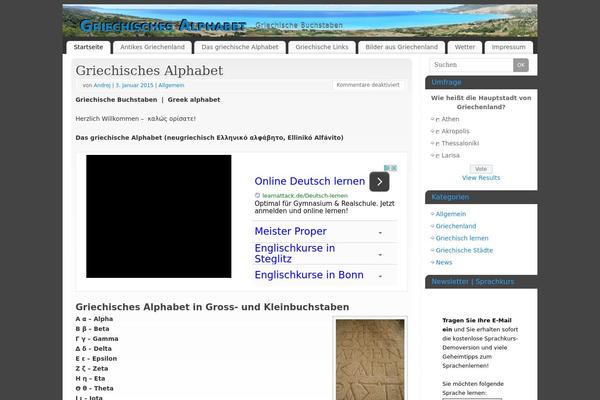The image size is (600, 400).
Task: Click the text 'Ζ ζ - Zeta'
Action: (92, 369)
